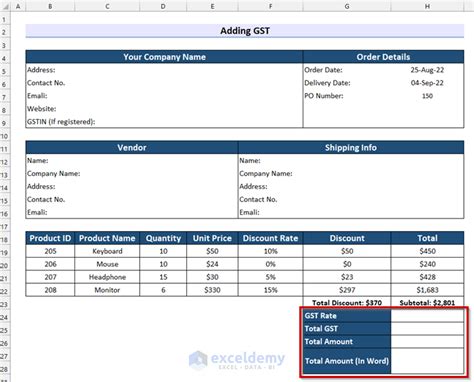Select the Total Amount (In Word) value cell
474x382 pixels.
click(427, 361)
